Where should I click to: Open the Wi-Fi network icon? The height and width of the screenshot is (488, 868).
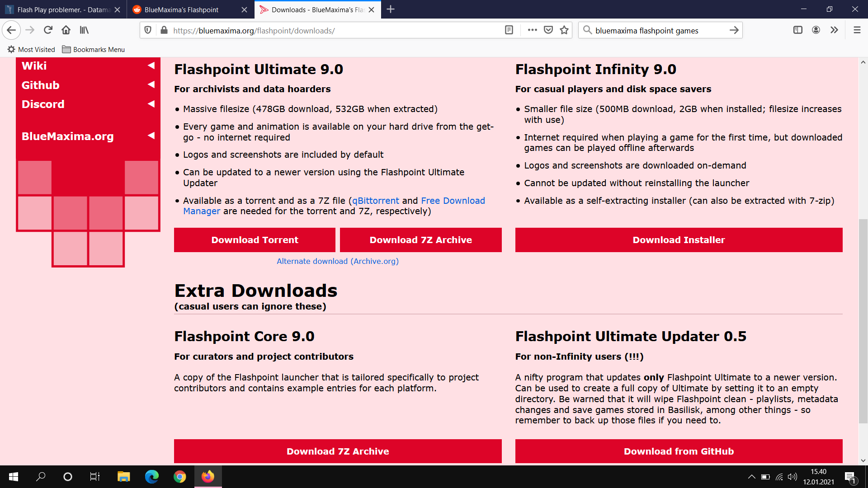(x=779, y=477)
